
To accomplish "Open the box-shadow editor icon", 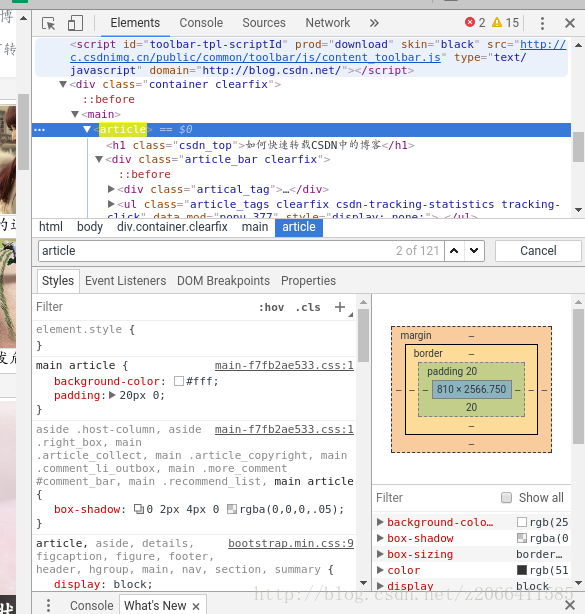I will point(139,509).
